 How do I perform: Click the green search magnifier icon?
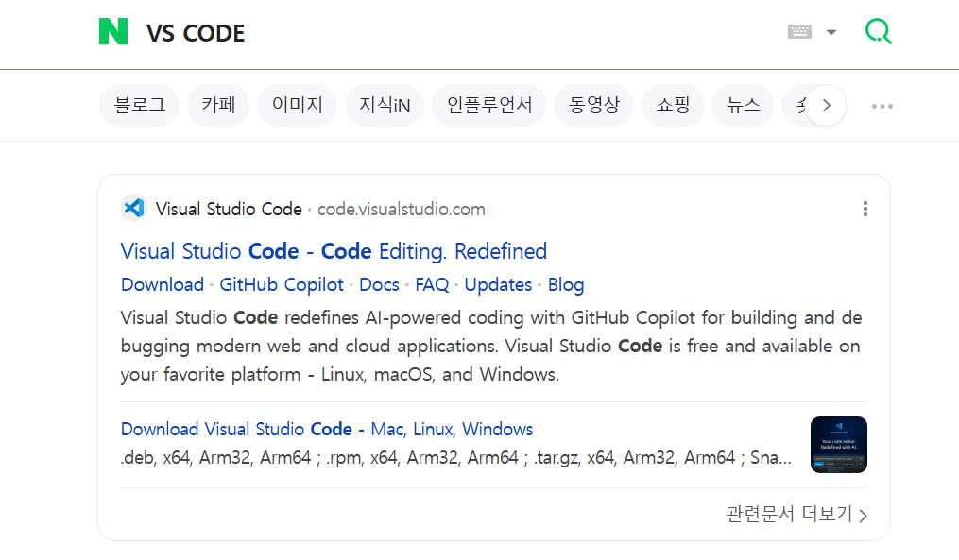(x=879, y=31)
